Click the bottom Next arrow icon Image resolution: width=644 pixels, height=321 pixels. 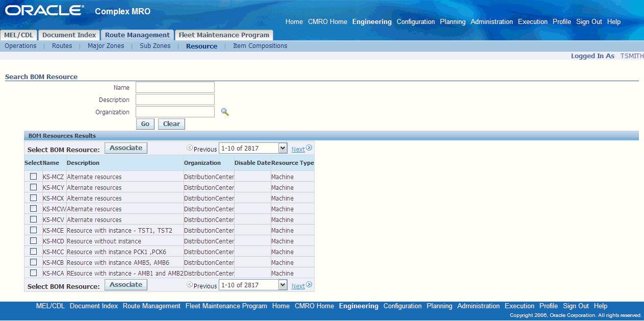click(309, 285)
